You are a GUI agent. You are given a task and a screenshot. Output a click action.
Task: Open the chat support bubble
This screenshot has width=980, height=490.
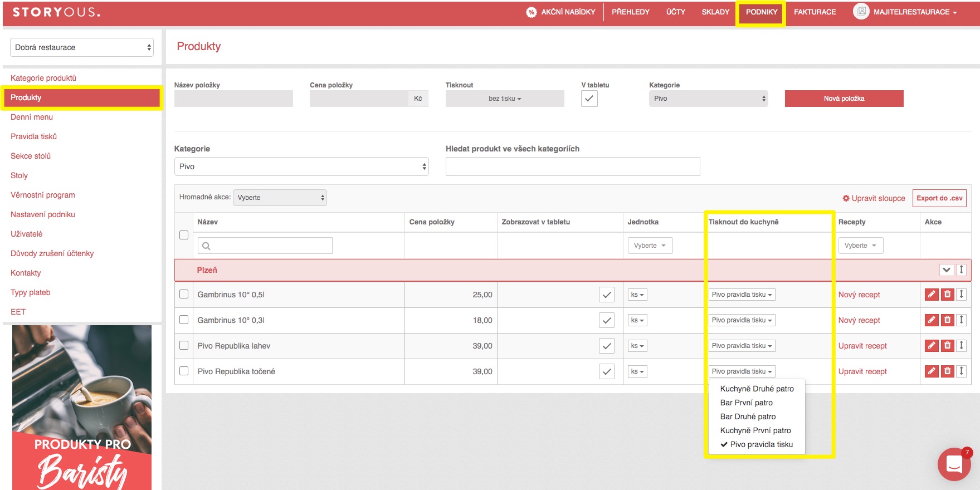(x=954, y=464)
